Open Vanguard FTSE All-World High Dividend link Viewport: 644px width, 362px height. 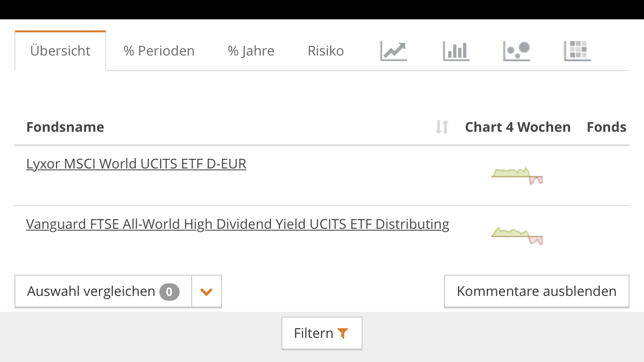coord(238,224)
